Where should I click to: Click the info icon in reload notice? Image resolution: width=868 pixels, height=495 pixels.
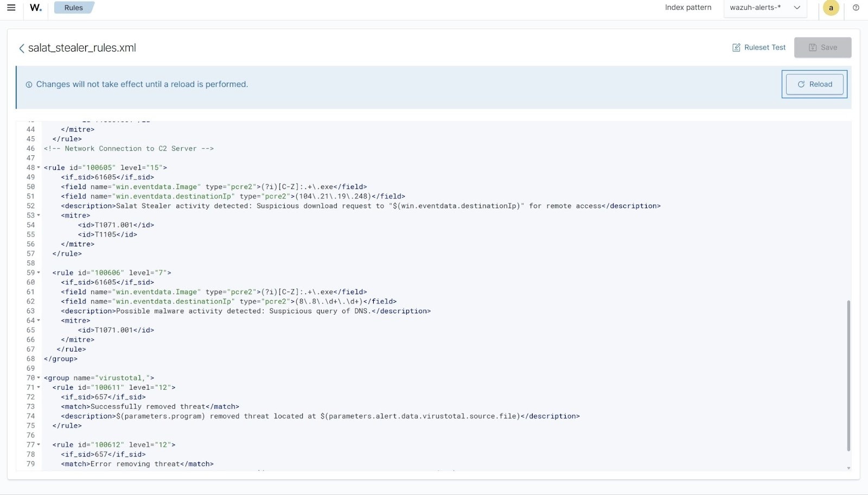[29, 85]
